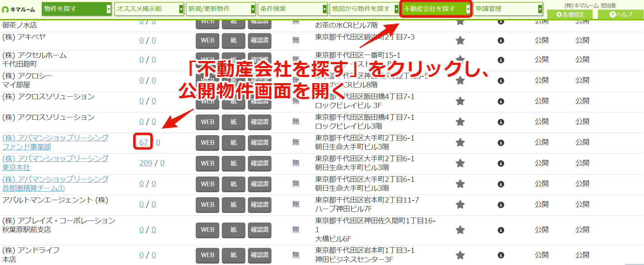Select company name (株) アキベヤ
The image size is (644, 265).
click(24, 37)
